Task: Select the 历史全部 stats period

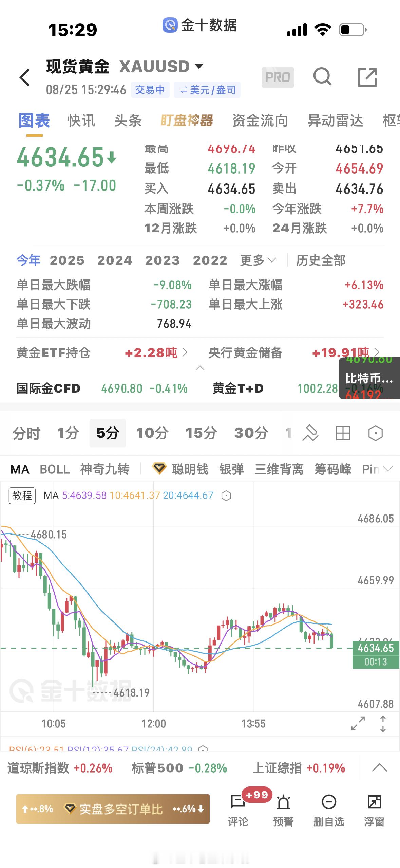Action: click(x=321, y=260)
